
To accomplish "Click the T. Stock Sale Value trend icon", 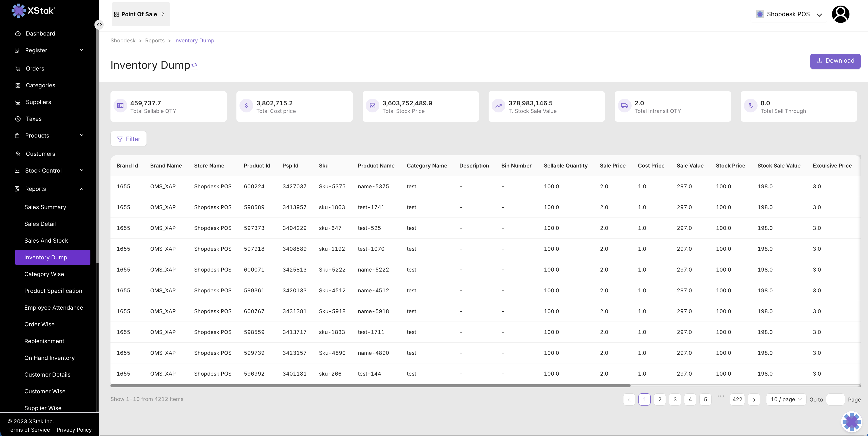I will [498, 106].
